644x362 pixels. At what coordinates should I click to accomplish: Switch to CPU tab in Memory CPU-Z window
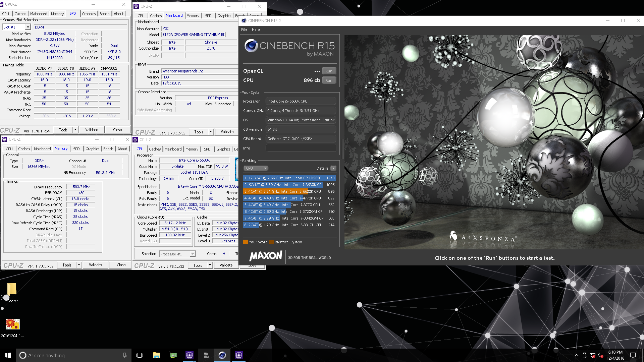click(9, 149)
